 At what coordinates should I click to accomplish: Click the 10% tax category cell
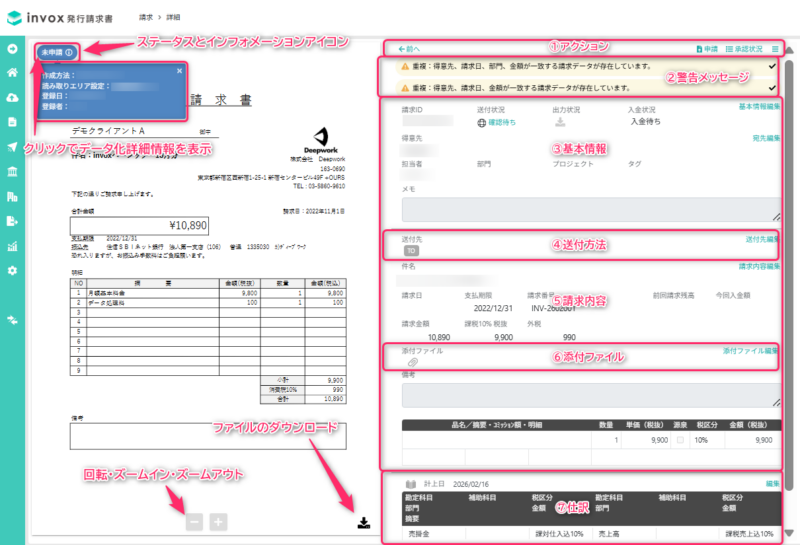701,440
